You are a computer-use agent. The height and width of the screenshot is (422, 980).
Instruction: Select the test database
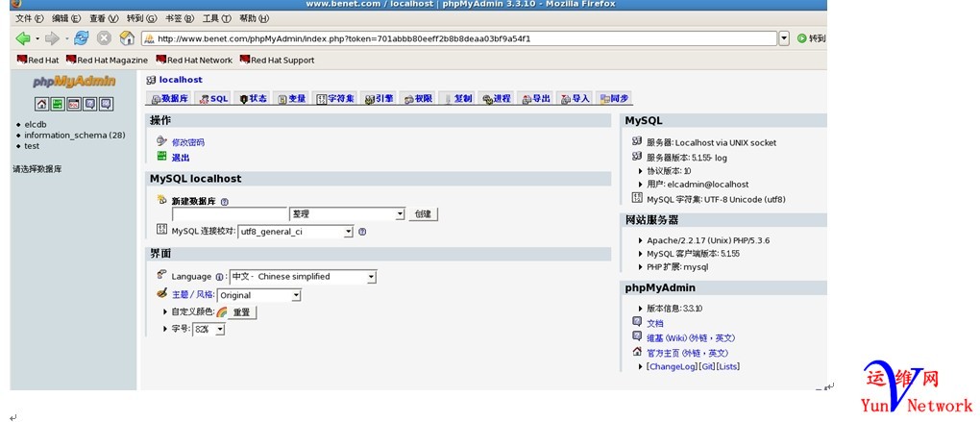[32, 146]
